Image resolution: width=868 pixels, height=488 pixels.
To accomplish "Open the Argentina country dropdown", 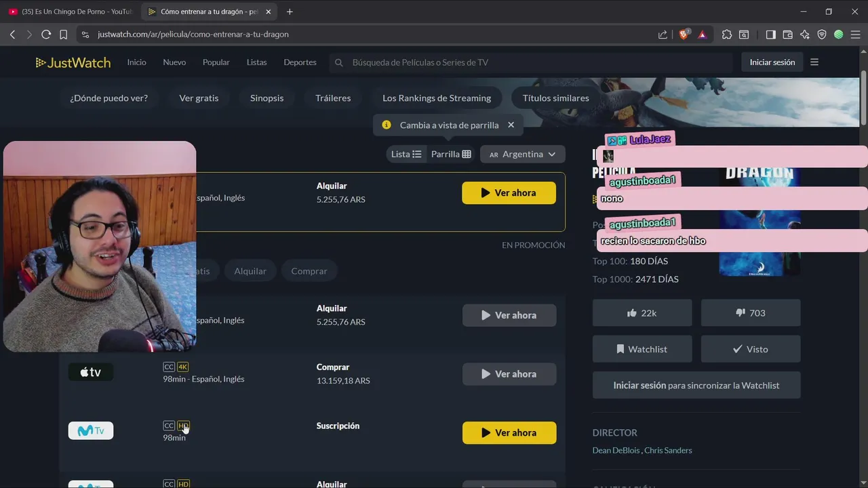I will [x=522, y=154].
